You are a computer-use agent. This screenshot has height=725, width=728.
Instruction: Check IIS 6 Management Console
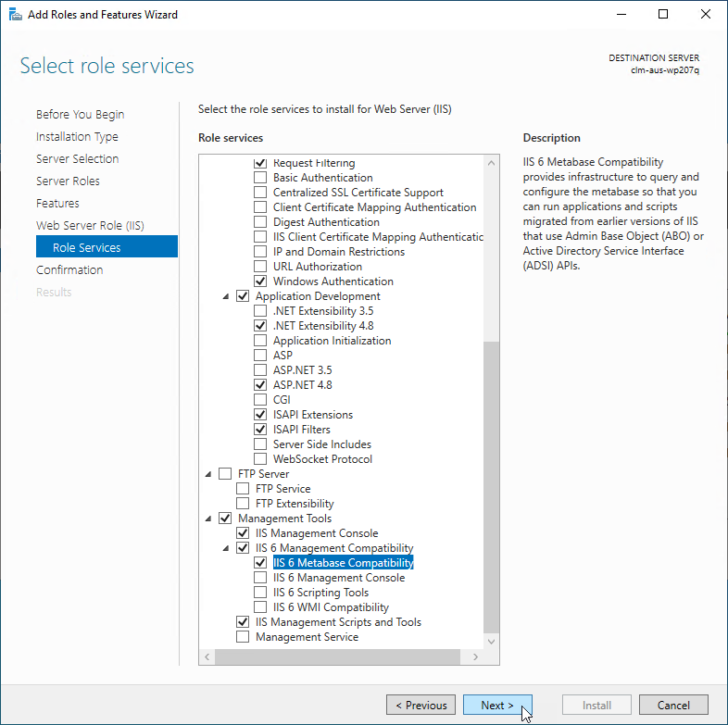pyautogui.click(x=260, y=578)
